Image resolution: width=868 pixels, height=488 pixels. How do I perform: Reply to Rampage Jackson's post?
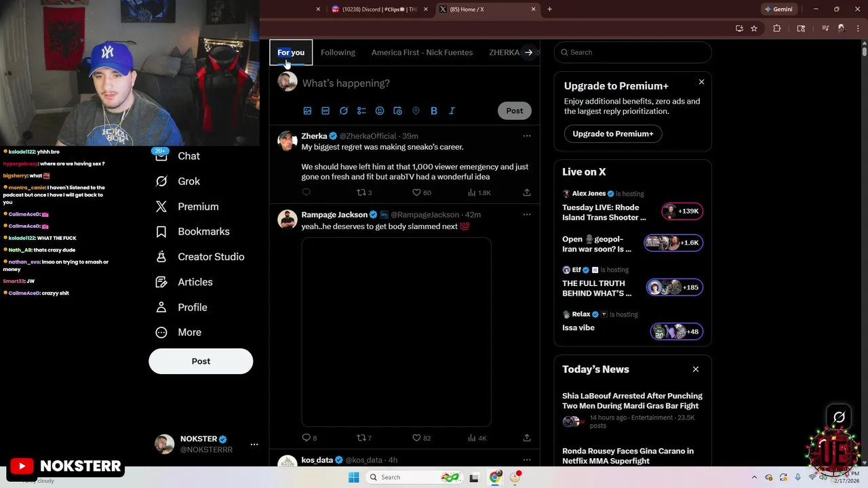(309, 438)
